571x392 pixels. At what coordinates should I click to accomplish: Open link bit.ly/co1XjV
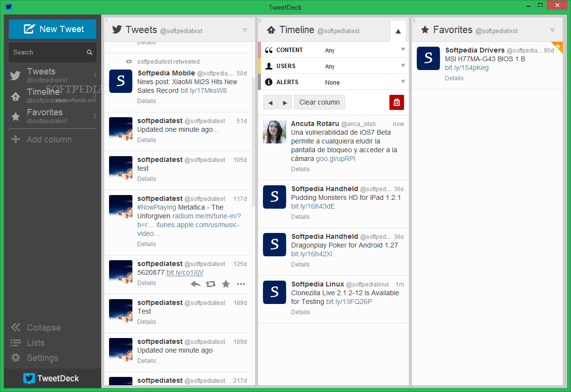(x=185, y=273)
